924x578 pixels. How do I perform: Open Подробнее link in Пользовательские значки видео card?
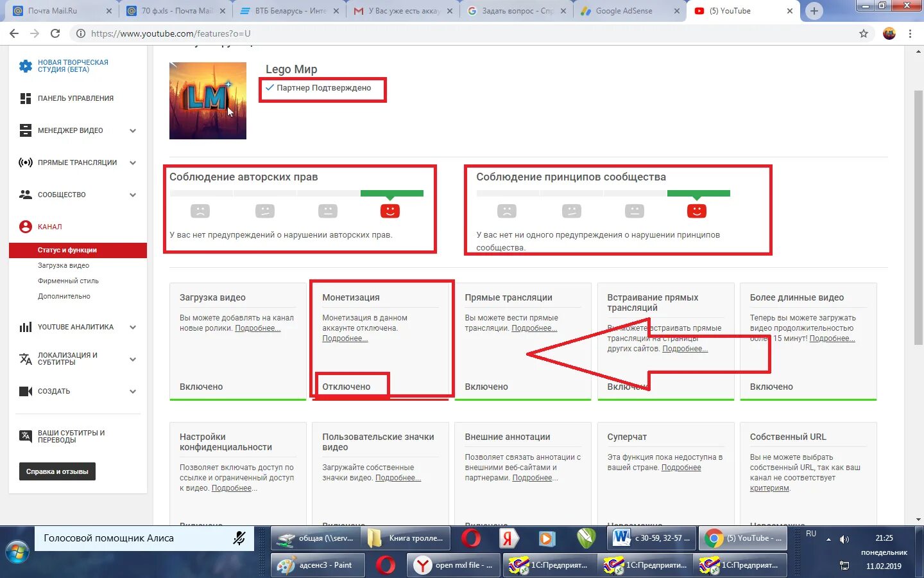[398, 478]
